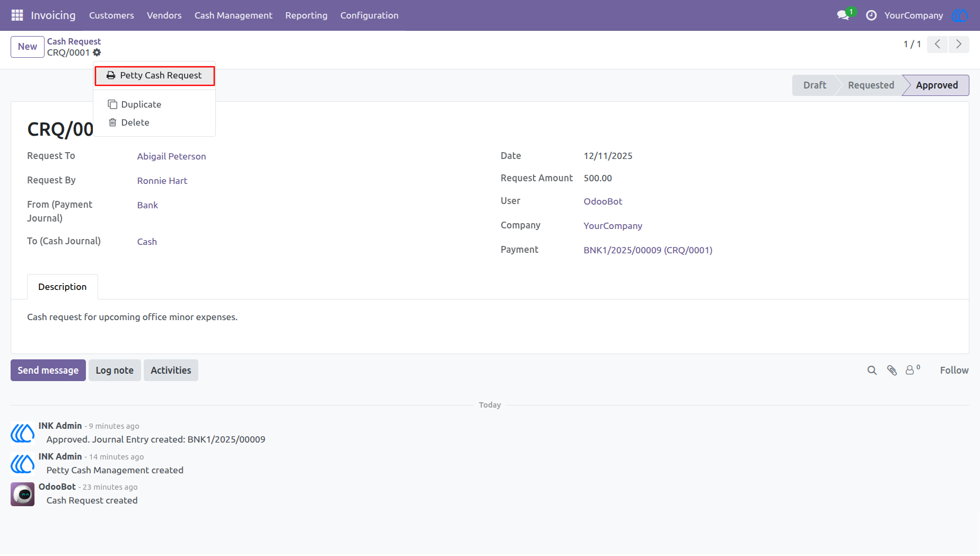Open the apps grid menu
The height and width of the screenshot is (556, 980).
tap(17, 15)
